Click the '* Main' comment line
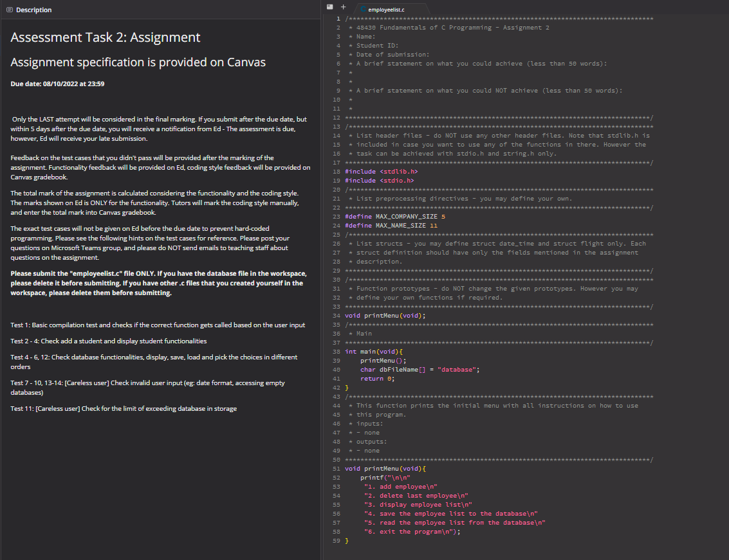729x560 pixels. coord(360,334)
